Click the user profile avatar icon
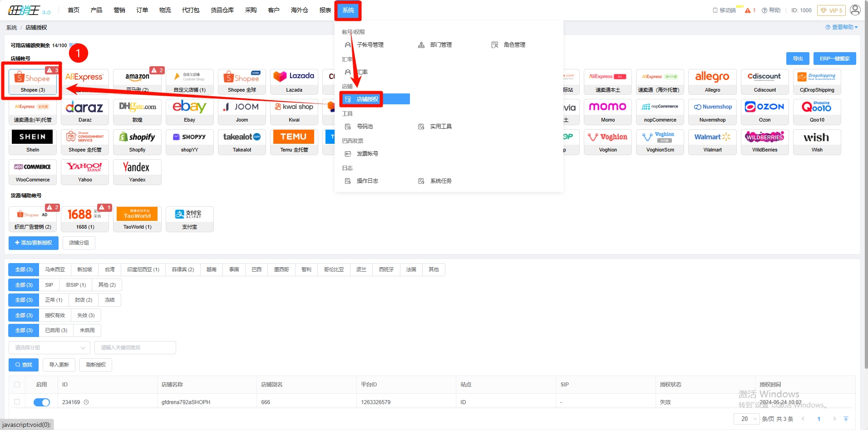This screenshot has width=868, height=430. pos(855,10)
